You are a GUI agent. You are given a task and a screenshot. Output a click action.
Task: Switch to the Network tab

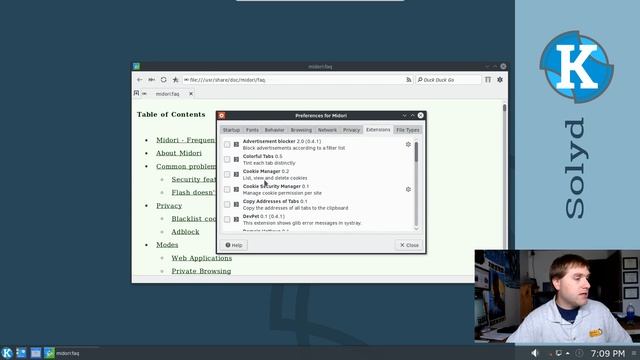327,130
